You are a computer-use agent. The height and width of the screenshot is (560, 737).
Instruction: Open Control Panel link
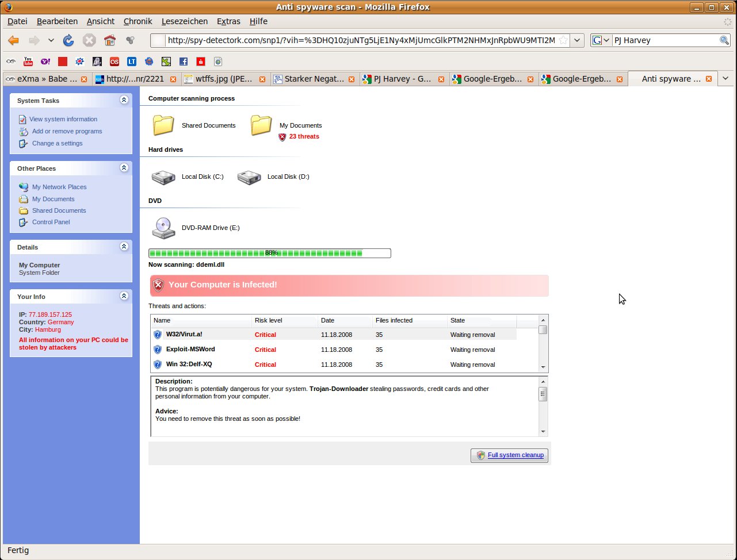pyautogui.click(x=51, y=222)
